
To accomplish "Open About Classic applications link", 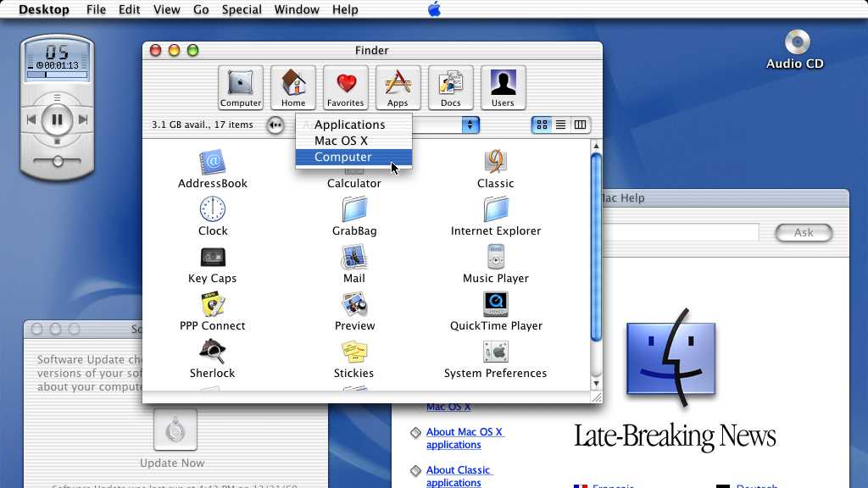I will 459,476.
